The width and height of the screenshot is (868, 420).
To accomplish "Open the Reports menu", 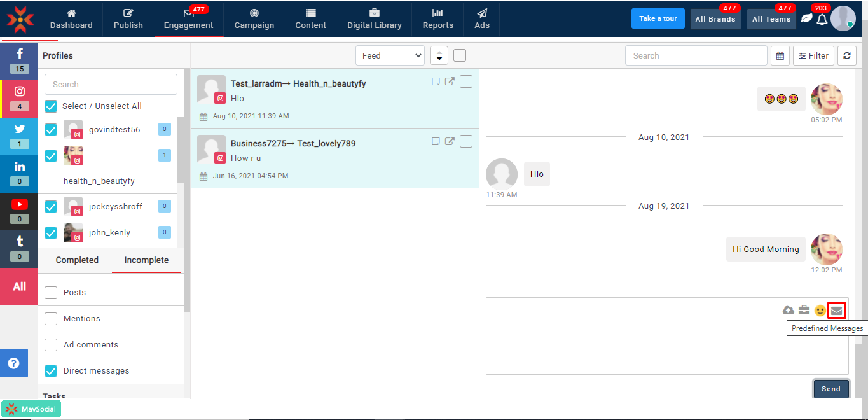I will 437,19.
